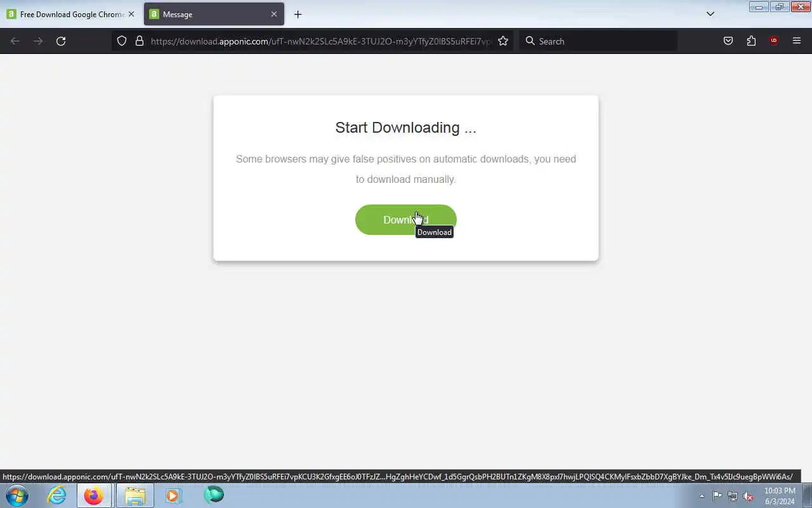Go forward to the next page
This screenshot has width=812, height=508.
[38, 41]
